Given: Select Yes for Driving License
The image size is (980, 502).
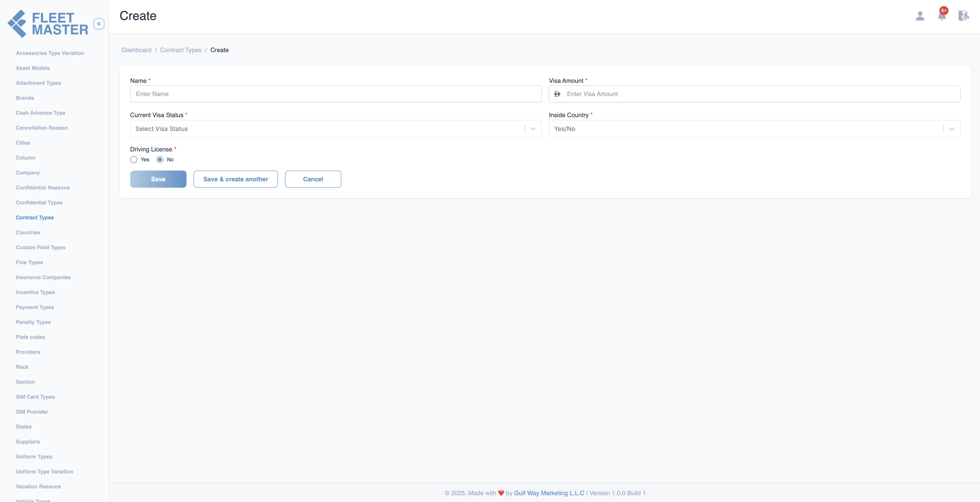Looking at the screenshot, I should [133, 160].
